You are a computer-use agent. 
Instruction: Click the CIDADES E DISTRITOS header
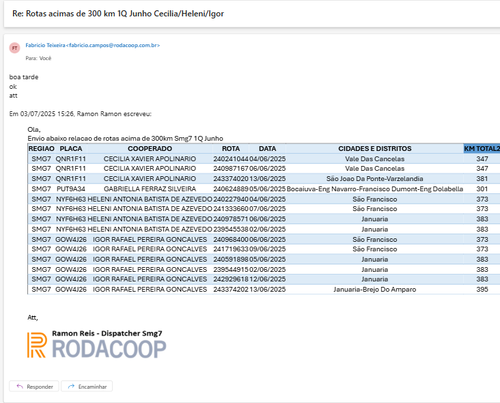(375, 149)
